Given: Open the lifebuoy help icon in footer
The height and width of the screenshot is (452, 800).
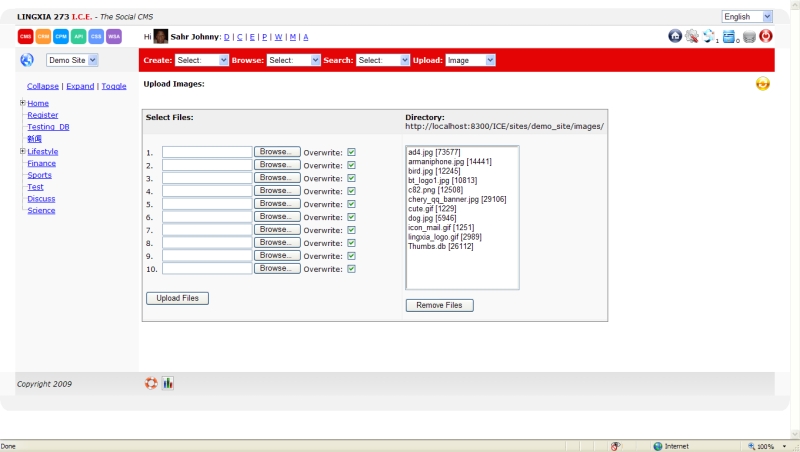Looking at the screenshot, I should click(x=151, y=383).
